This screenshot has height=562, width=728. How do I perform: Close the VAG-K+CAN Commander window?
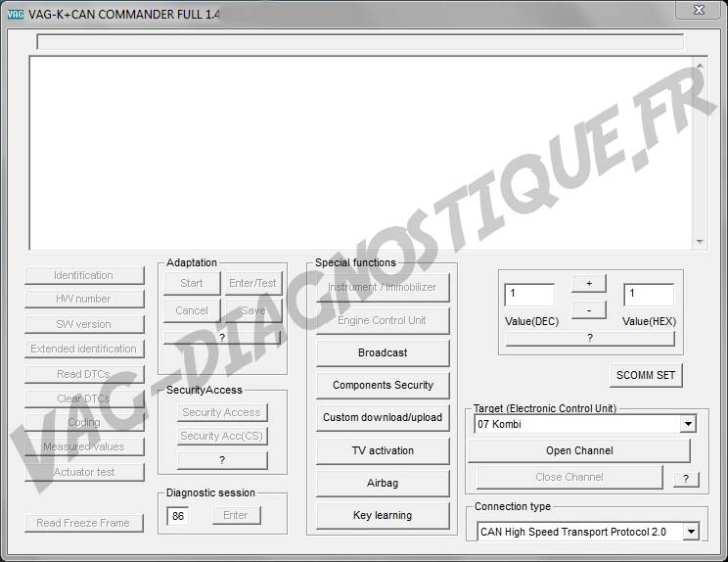pos(699,10)
